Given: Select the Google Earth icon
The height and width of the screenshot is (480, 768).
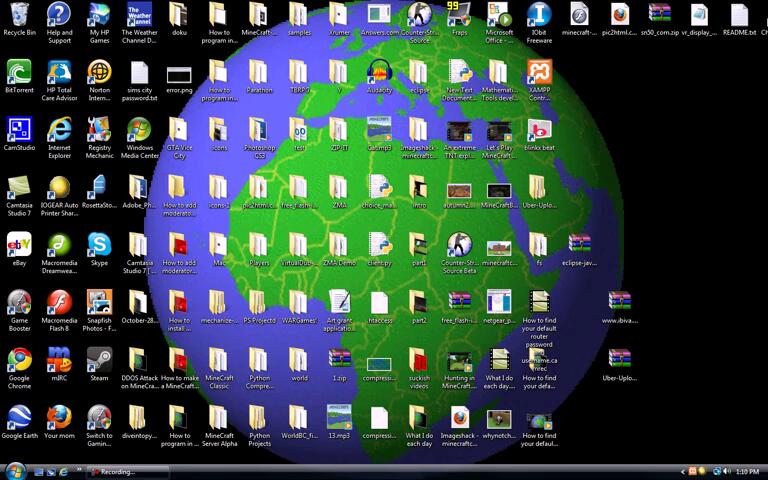Looking at the screenshot, I should 19,417.
